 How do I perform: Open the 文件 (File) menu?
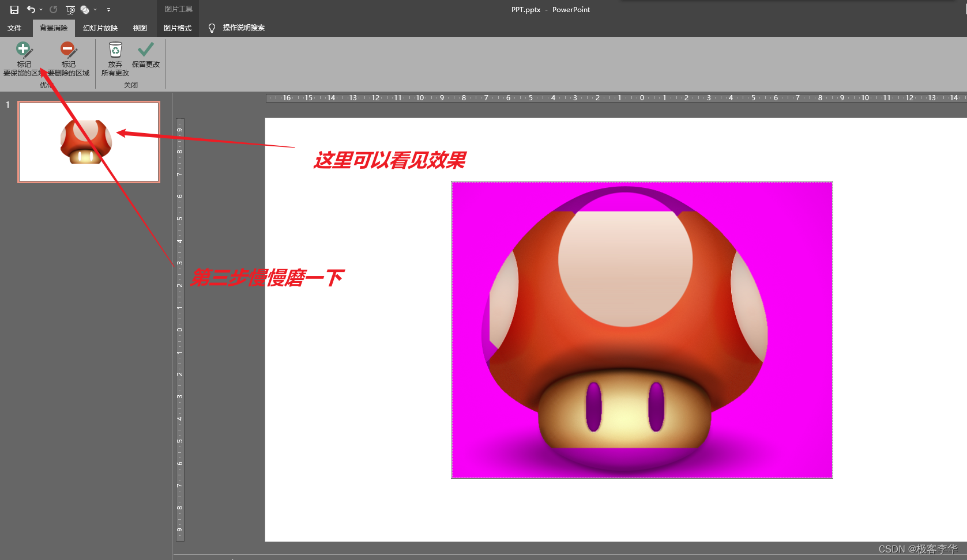coord(14,28)
